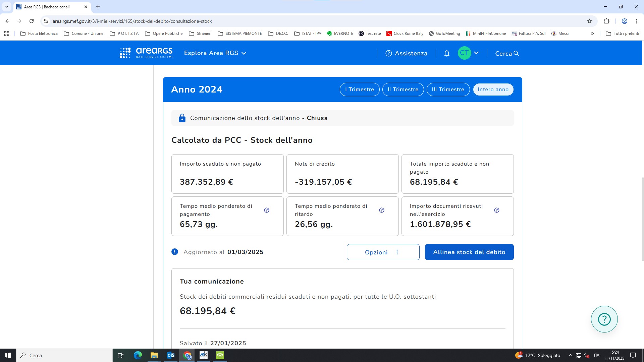This screenshot has width=644, height=362.
Task: Expand user menu chevron next to CT
Action: coord(476,53)
